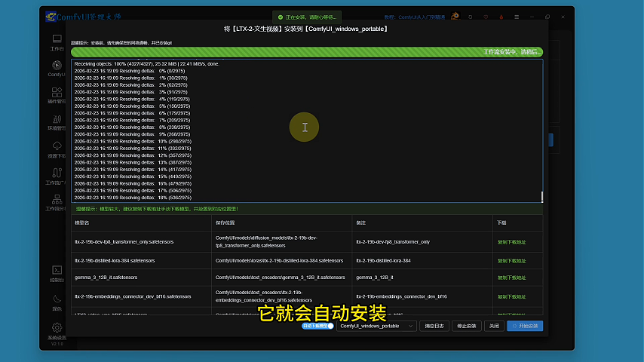644x362 pixels.
Task: Click the ComfyUI manager logo icon
Action: click(51, 17)
